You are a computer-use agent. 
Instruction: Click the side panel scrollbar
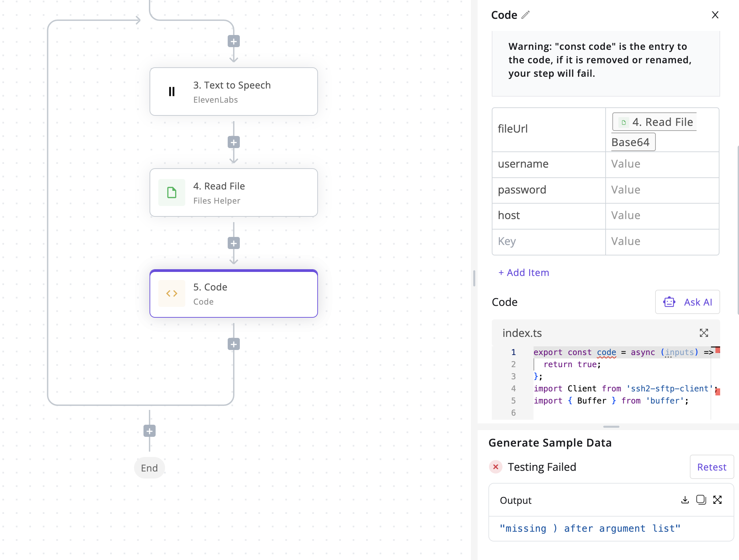point(738,230)
